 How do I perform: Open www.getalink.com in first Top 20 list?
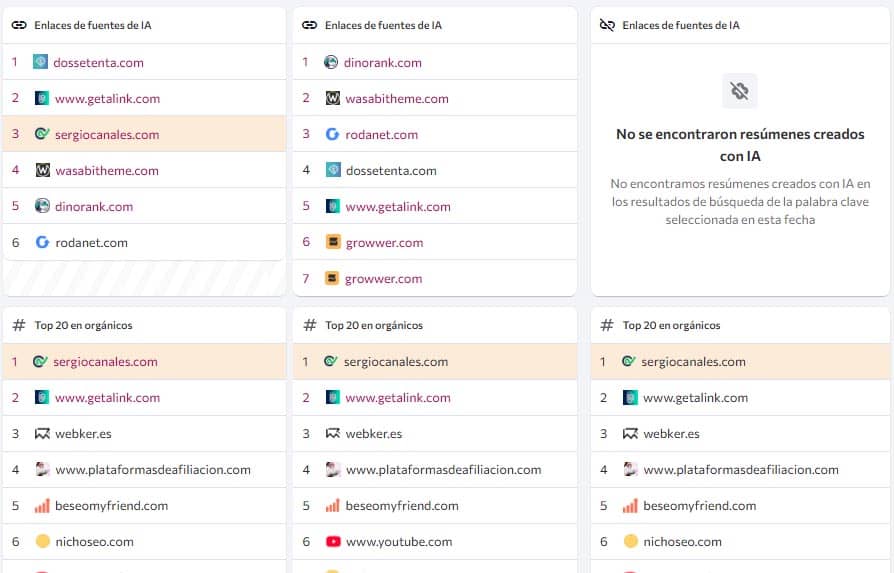pos(107,397)
